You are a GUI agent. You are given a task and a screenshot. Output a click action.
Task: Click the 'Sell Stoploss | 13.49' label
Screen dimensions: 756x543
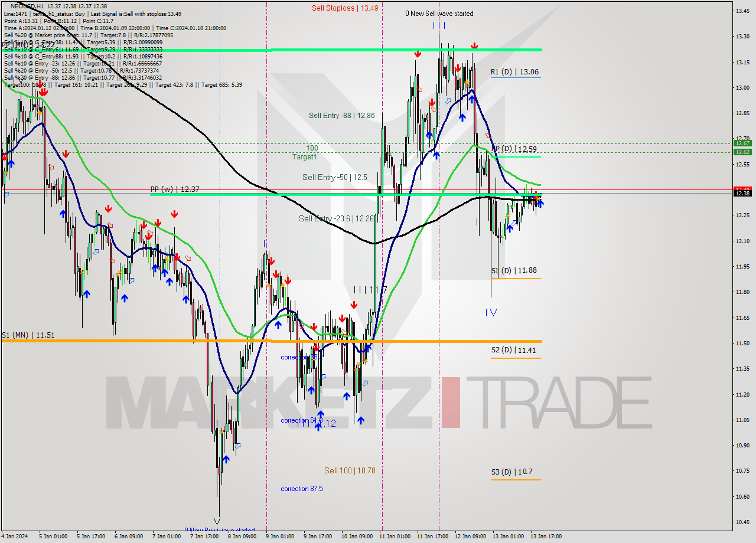pos(345,8)
